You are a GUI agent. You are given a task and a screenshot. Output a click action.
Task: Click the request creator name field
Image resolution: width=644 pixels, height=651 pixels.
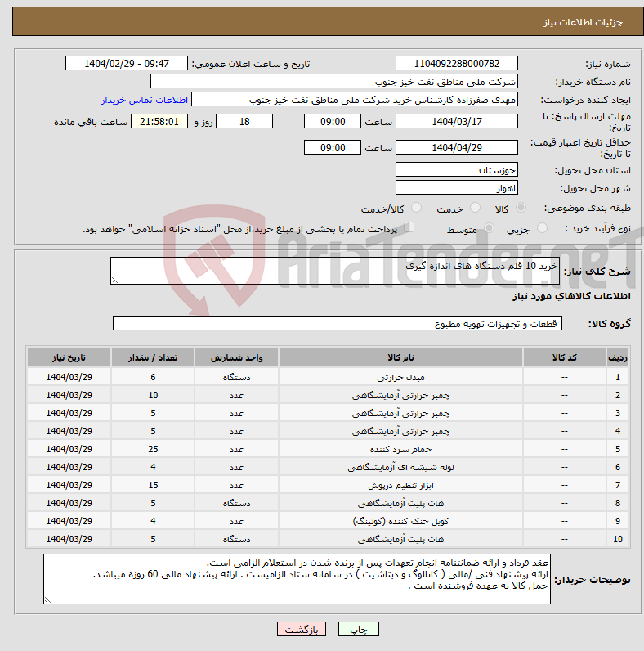point(355,100)
